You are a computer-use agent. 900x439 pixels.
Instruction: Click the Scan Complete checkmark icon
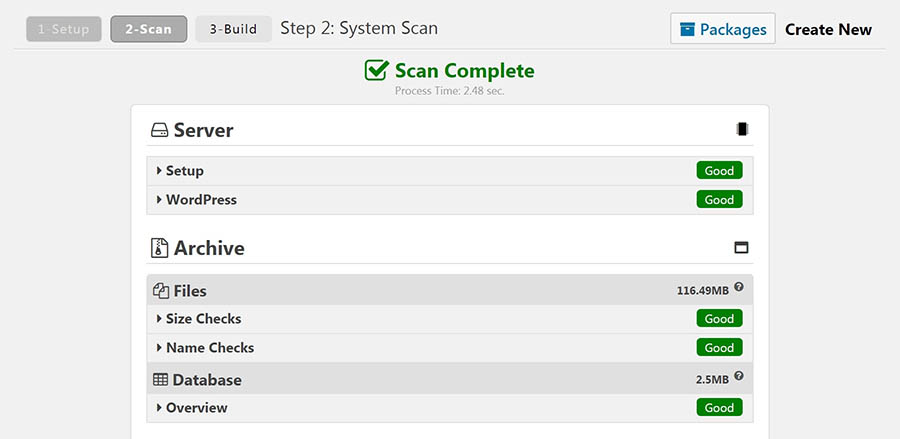(x=377, y=70)
